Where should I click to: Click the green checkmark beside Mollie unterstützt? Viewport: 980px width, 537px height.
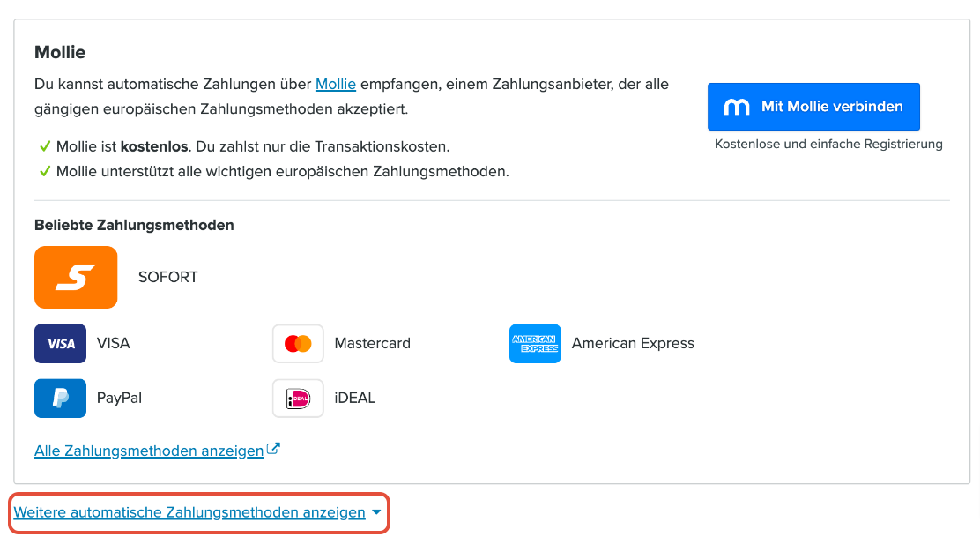pyautogui.click(x=44, y=171)
